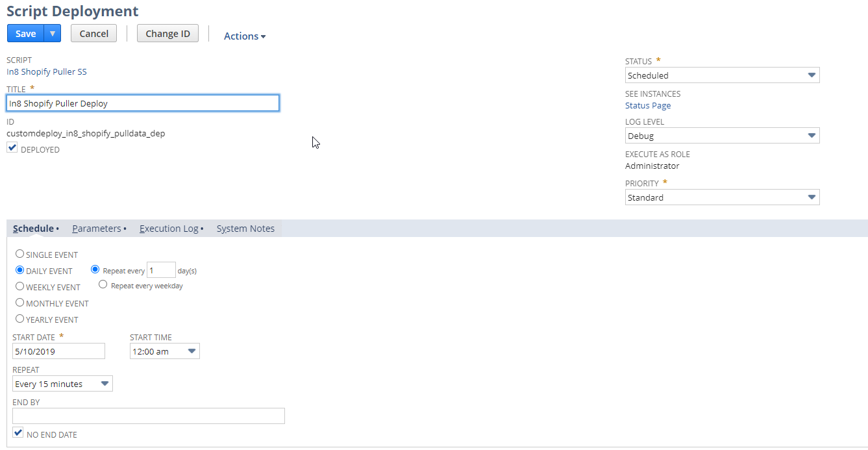Click the Cancel button
868x450 pixels.
click(93, 33)
